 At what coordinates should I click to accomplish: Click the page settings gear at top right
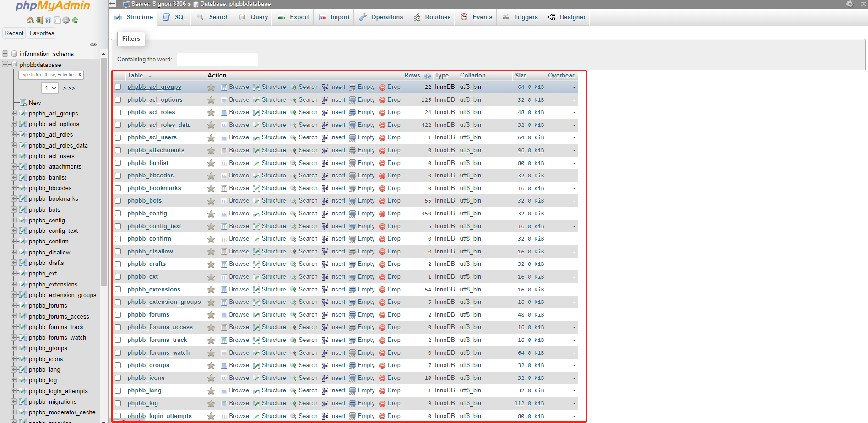point(850,4)
